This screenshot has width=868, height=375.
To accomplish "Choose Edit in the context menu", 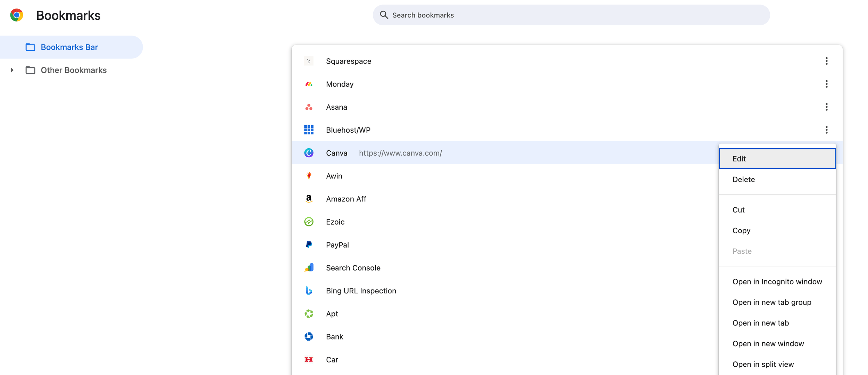I will pyautogui.click(x=777, y=159).
